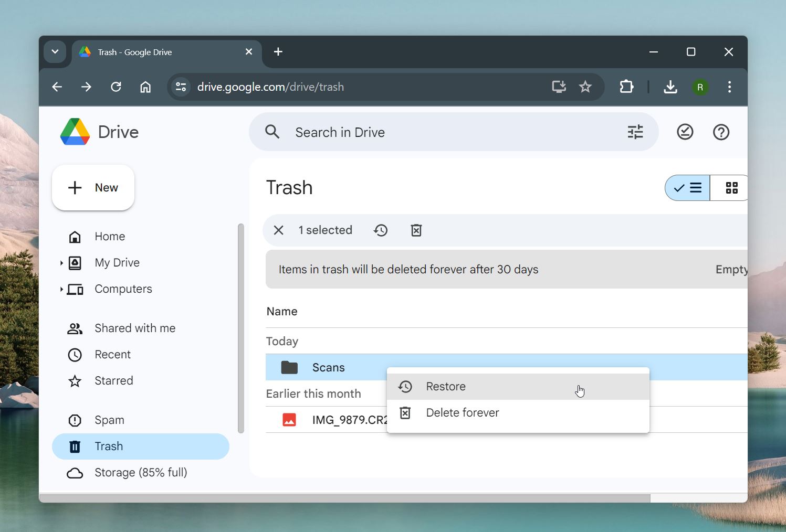
Task: Click Empty trash button in banner
Action: [x=731, y=270]
